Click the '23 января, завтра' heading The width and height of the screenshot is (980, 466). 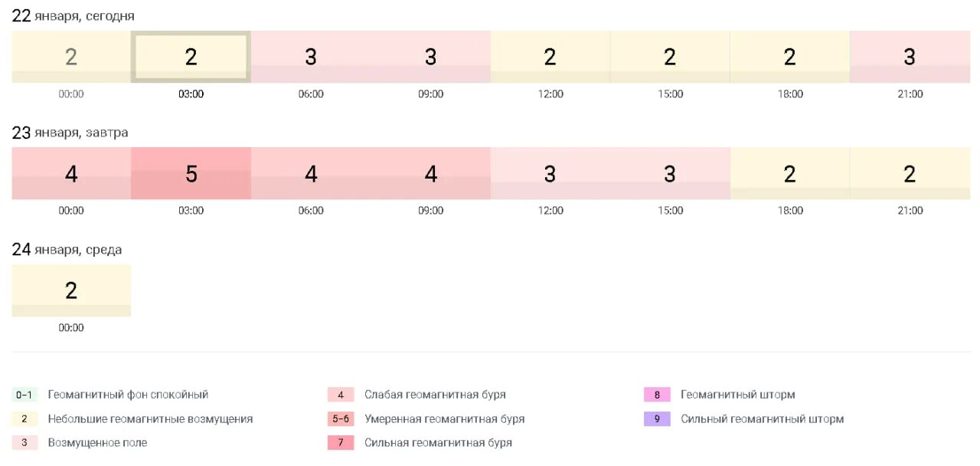pyautogui.click(x=70, y=133)
